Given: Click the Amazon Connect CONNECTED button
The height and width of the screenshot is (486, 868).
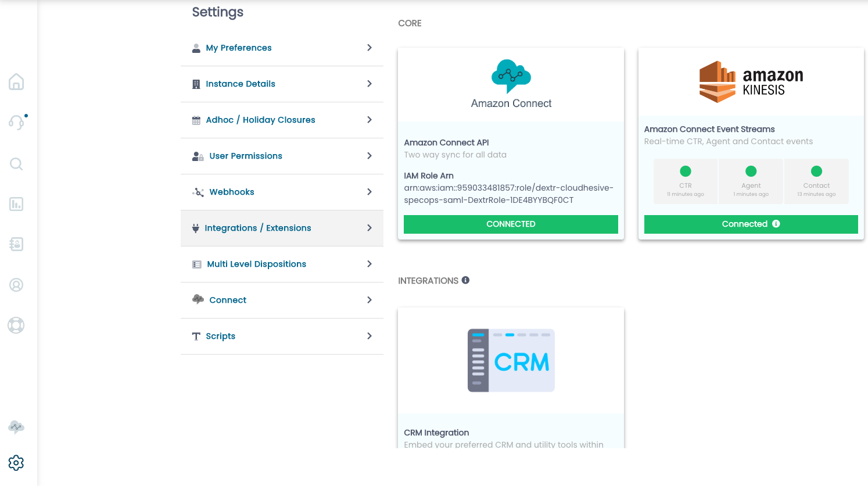Looking at the screenshot, I should coord(511,224).
